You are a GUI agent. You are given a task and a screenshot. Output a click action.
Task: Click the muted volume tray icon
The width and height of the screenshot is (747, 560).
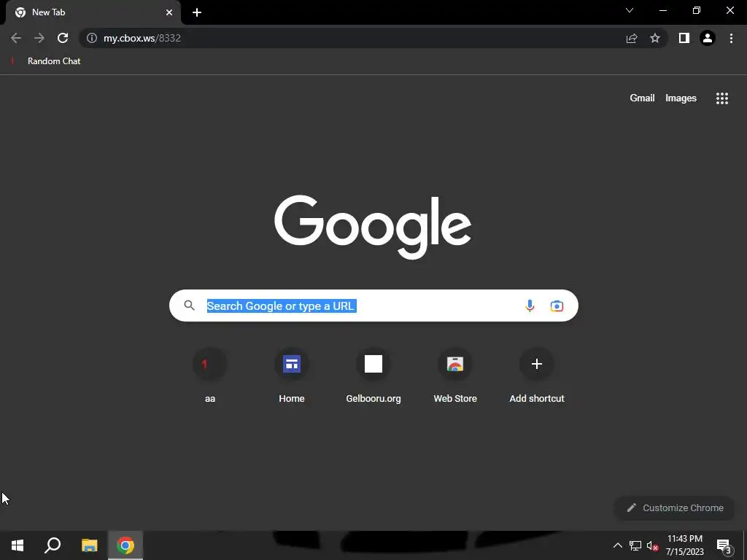652,545
